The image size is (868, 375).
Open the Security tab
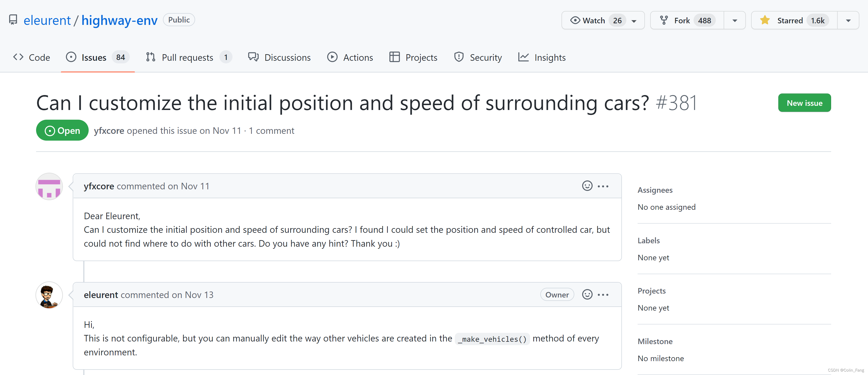(x=478, y=57)
